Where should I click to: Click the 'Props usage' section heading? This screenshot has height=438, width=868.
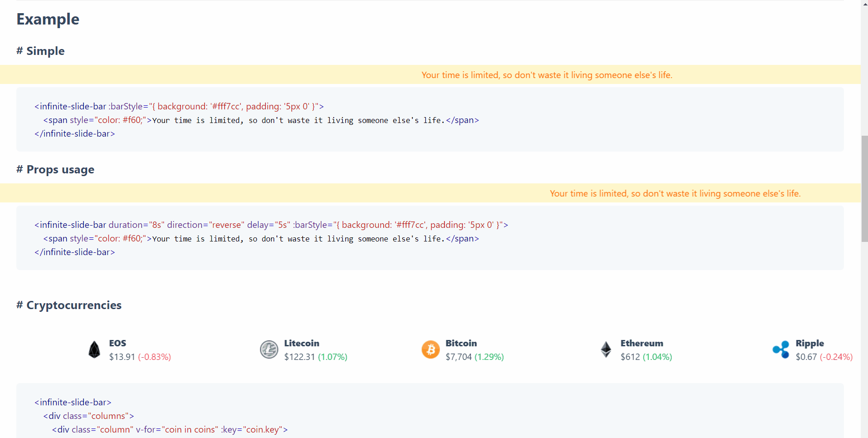(60, 170)
